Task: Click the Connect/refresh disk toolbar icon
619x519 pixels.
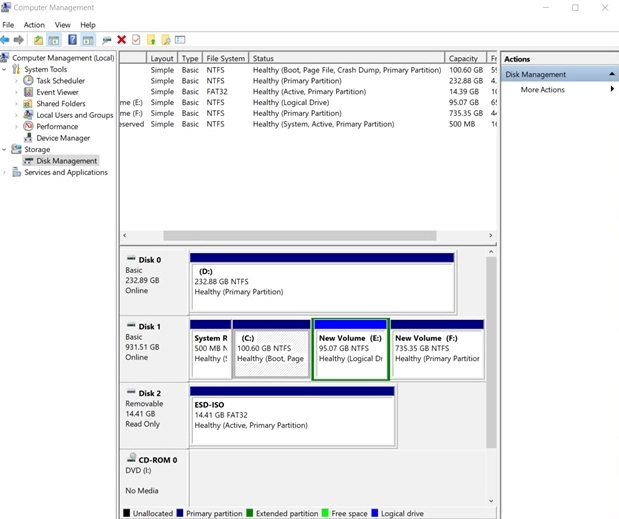Action: 107,40
